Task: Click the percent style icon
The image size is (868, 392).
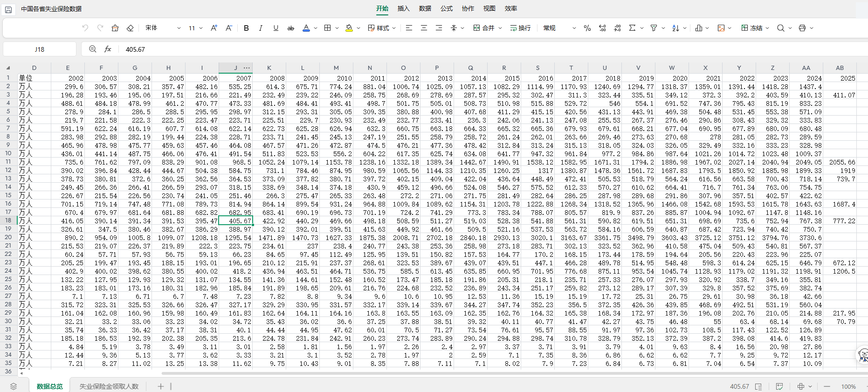Action: pos(587,28)
